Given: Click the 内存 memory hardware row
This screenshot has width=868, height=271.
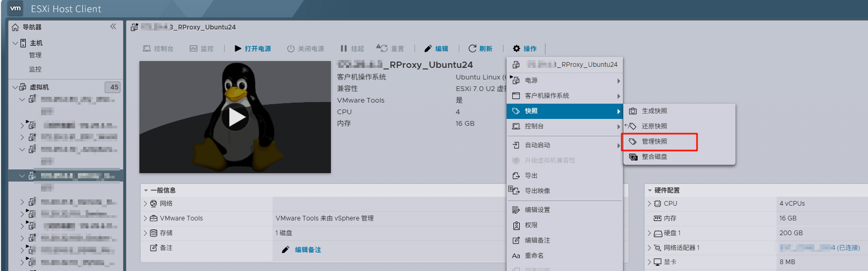Looking at the screenshot, I should click(670, 218).
